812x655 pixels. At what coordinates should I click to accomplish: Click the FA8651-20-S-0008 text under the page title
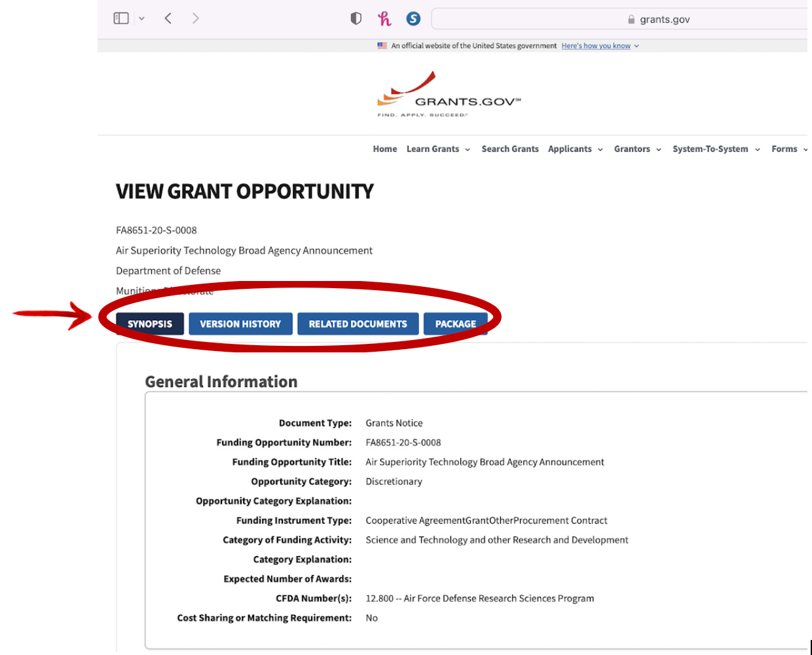tap(157, 230)
